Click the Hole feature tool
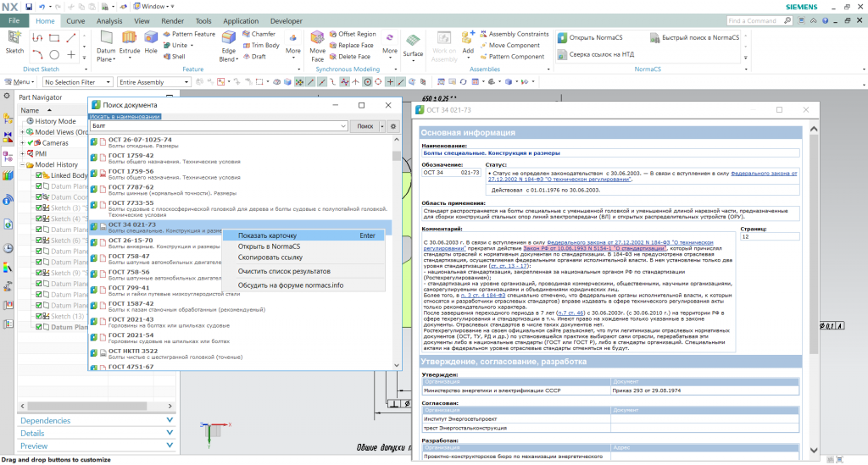The width and height of the screenshot is (868, 465). 151,42
